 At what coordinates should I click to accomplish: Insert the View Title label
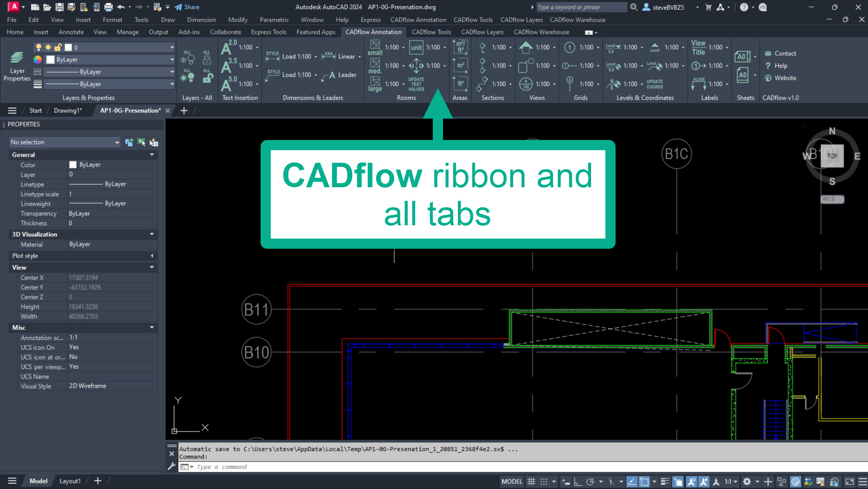(x=698, y=48)
